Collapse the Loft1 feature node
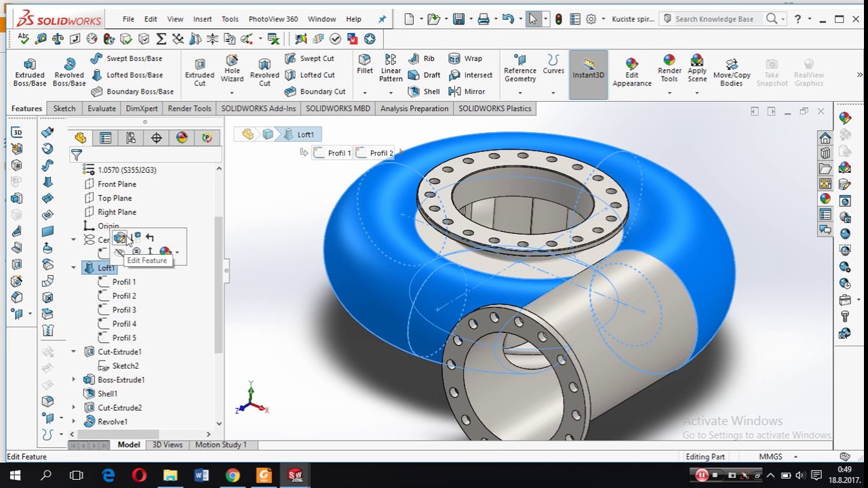868x488 pixels. pyautogui.click(x=73, y=268)
